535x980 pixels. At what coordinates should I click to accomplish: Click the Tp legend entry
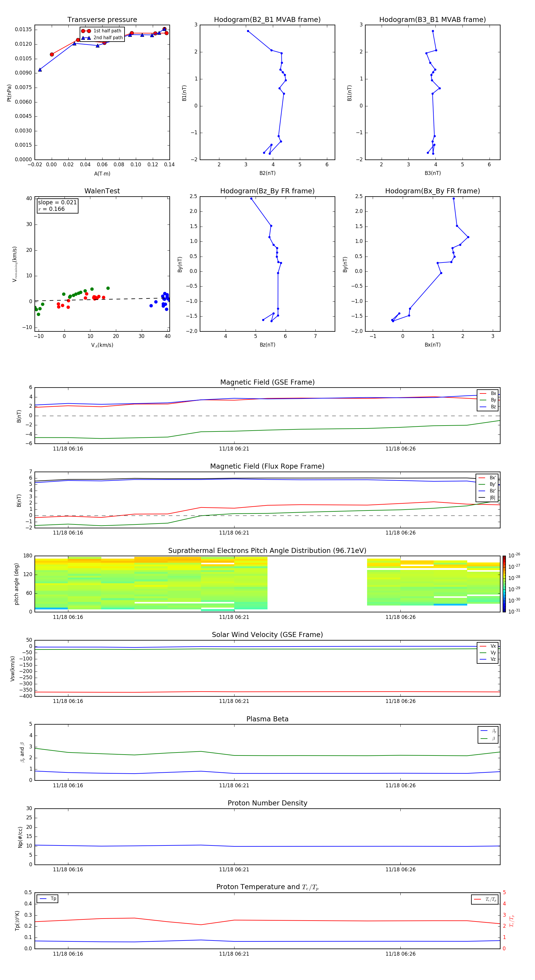[x=48, y=899]
